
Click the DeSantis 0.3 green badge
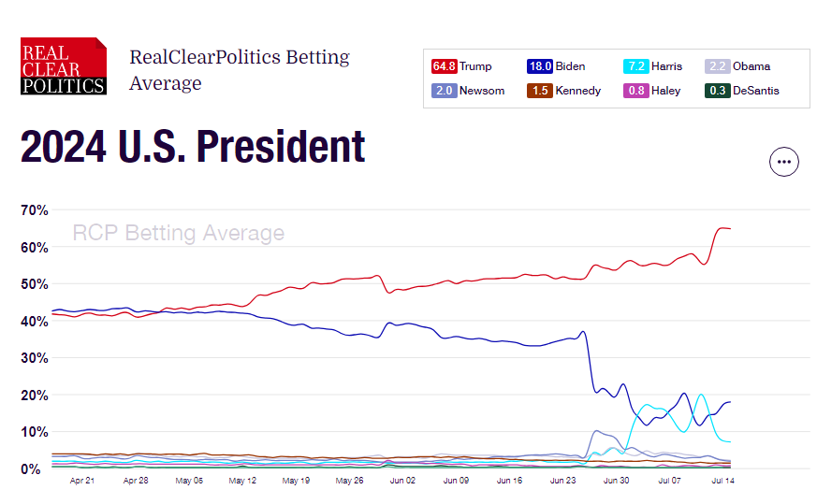pyautogui.click(x=717, y=91)
